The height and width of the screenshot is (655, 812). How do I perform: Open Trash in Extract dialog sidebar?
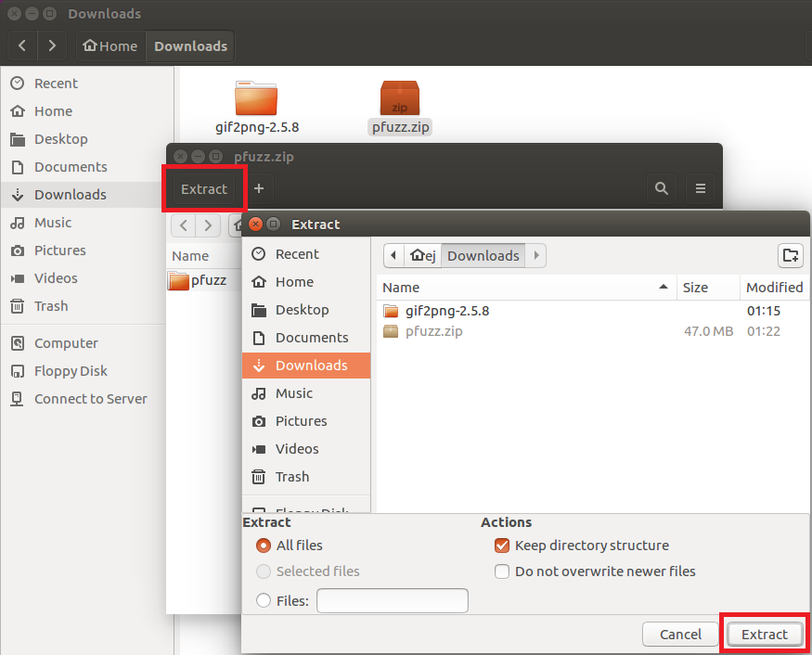pos(291,477)
